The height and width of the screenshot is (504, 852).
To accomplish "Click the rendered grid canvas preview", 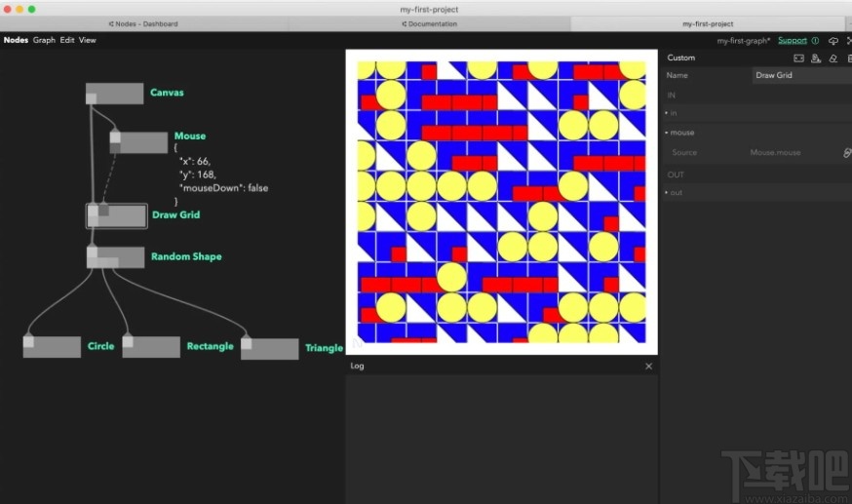I will point(501,202).
